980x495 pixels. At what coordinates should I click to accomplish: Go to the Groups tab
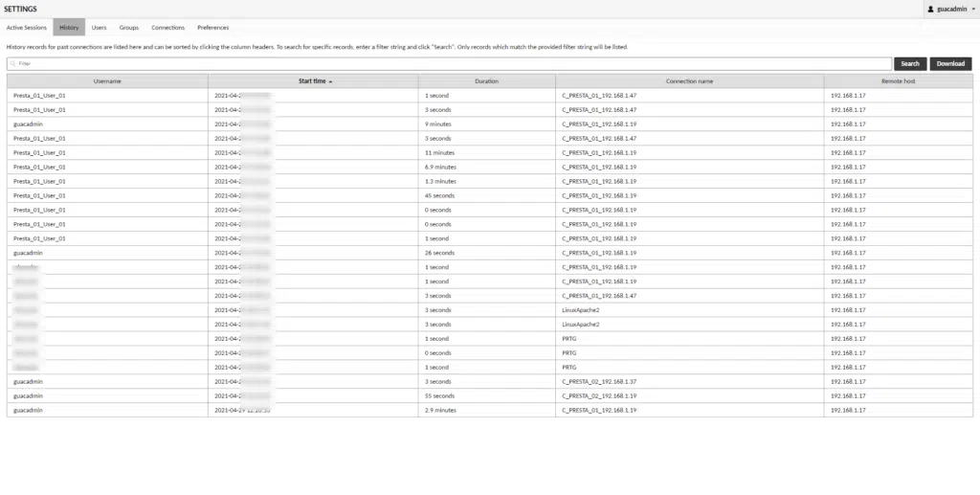pos(129,28)
